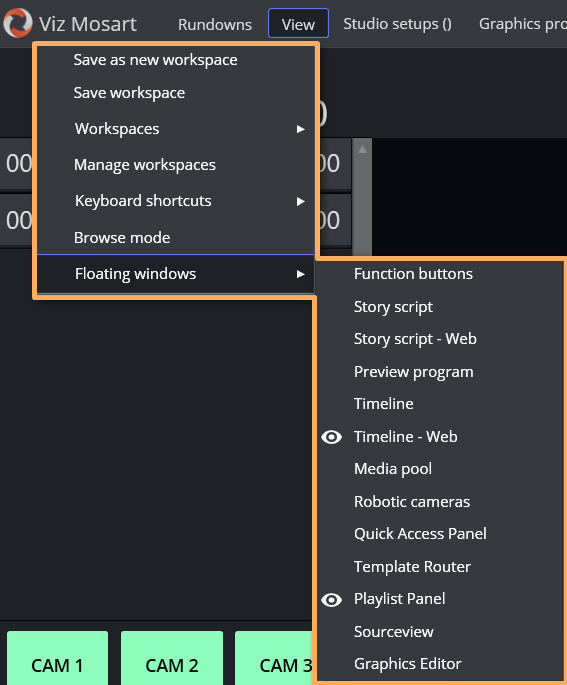This screenshot has height=685, width=567.
Task: Open the Studio setups menu
Action: coord(398,24)
